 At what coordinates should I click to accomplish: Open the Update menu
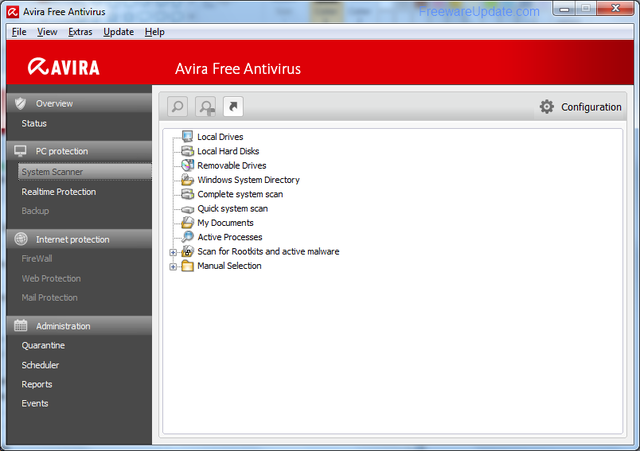point(118,32)
